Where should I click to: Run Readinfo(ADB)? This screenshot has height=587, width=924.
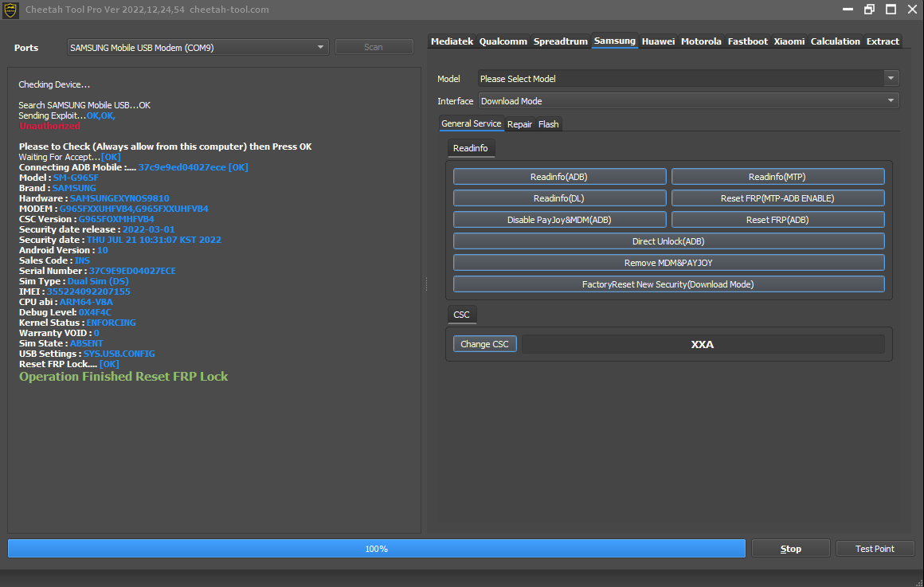[559, 177]
